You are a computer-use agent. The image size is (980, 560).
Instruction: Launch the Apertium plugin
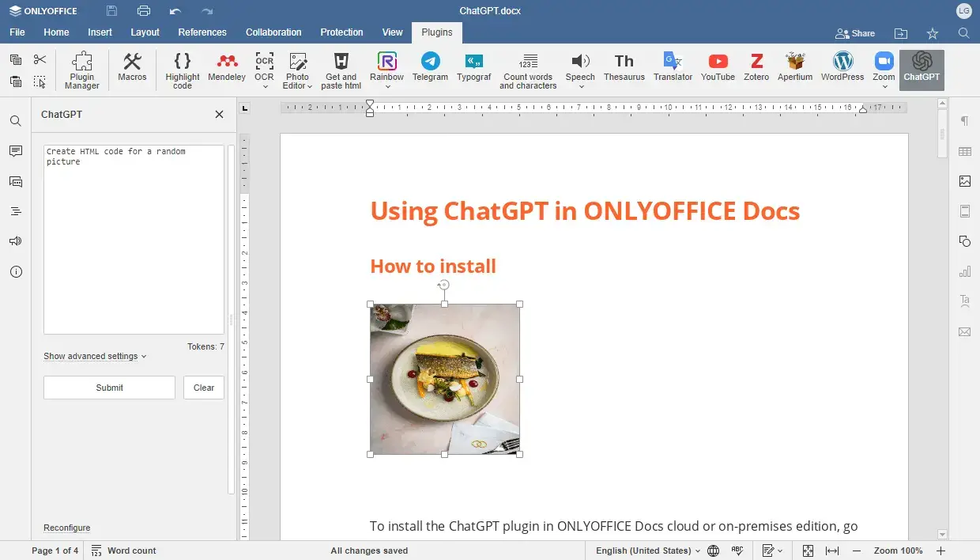coord(795,66)
